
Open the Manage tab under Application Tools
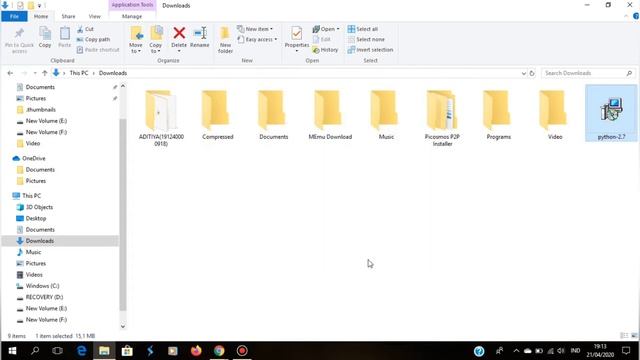[132, 16]
